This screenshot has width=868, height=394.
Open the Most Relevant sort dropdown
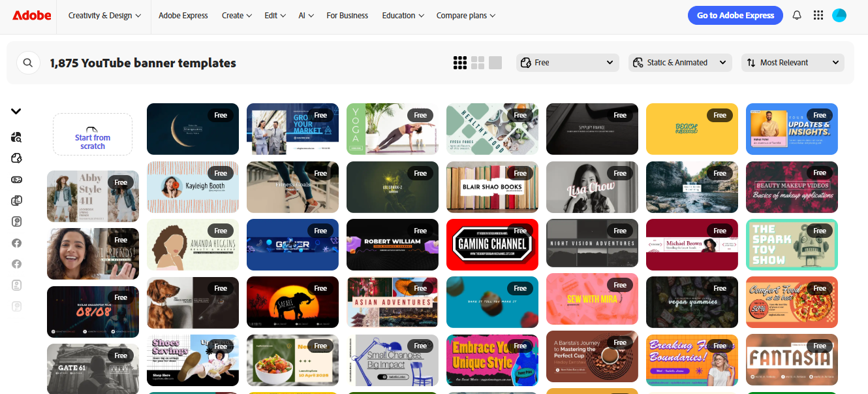792,62
